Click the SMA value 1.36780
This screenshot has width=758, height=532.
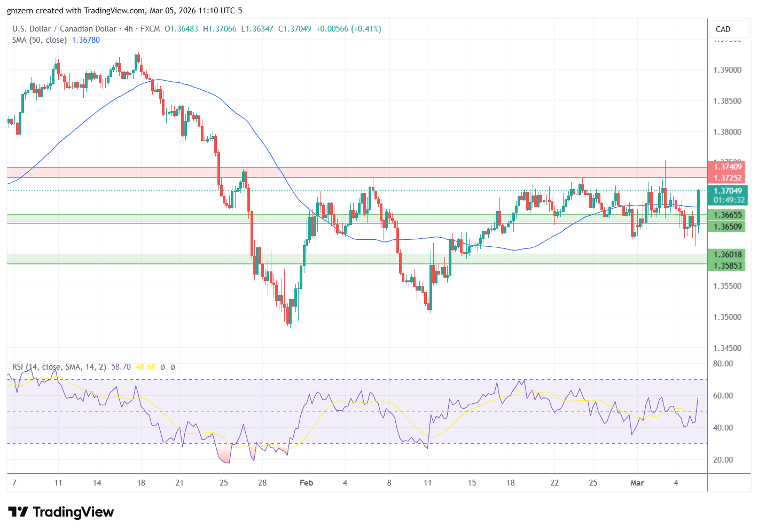[86, 40]
